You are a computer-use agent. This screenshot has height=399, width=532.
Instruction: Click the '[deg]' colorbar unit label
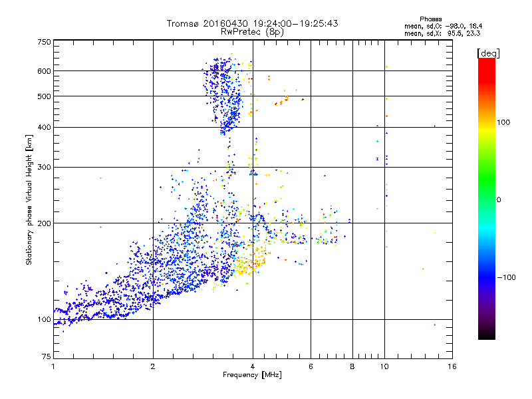488,53
